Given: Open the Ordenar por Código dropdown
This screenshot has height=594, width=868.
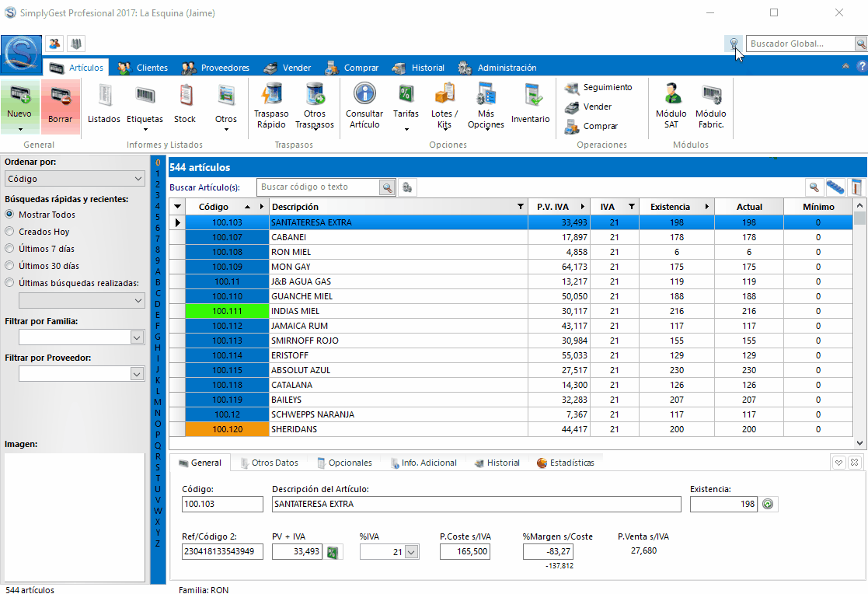Looking at the screenshot, I should pos(75,179).
